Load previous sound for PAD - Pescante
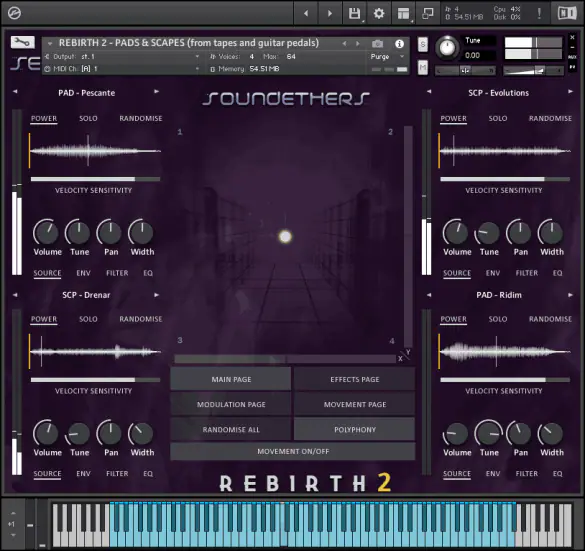This screenshot has height=551, width=585. pyautogui.click(x=15, y=92)
